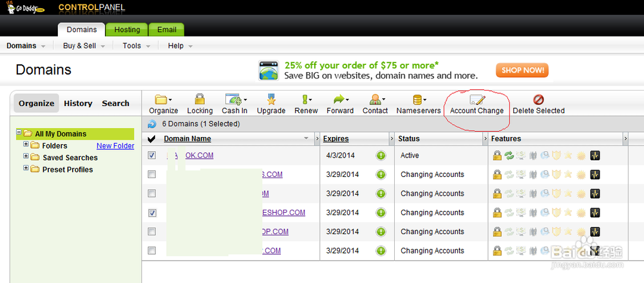644x283 pixels.
Task: Select the Domains top tab
Action: pyautogui.click(x=82, y=30)
